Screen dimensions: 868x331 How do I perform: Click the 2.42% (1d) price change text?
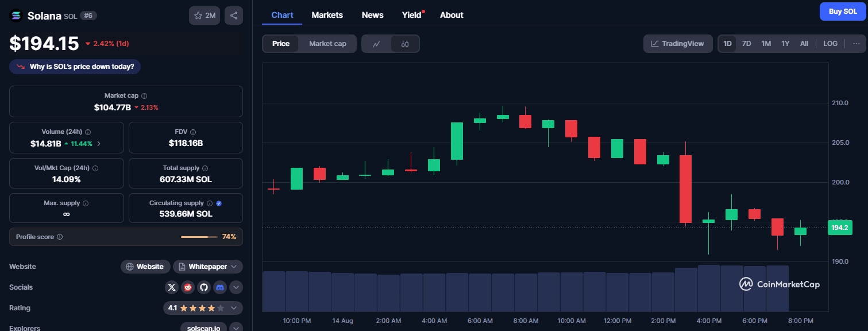111,44
